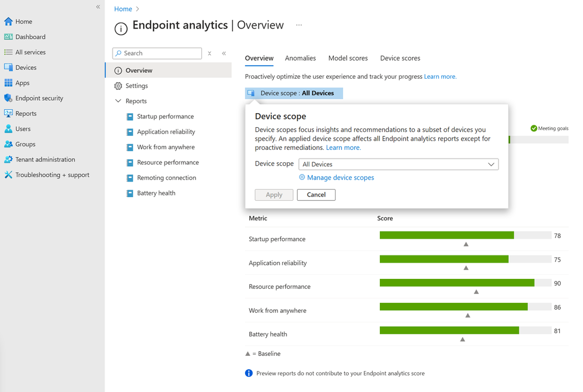This screenshot has width=583, height=392.
Task: Focus the Search input field
Action: [157, 54]
